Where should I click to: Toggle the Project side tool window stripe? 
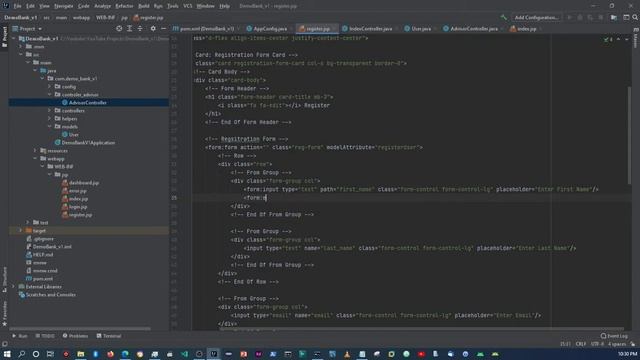(4, 37)
